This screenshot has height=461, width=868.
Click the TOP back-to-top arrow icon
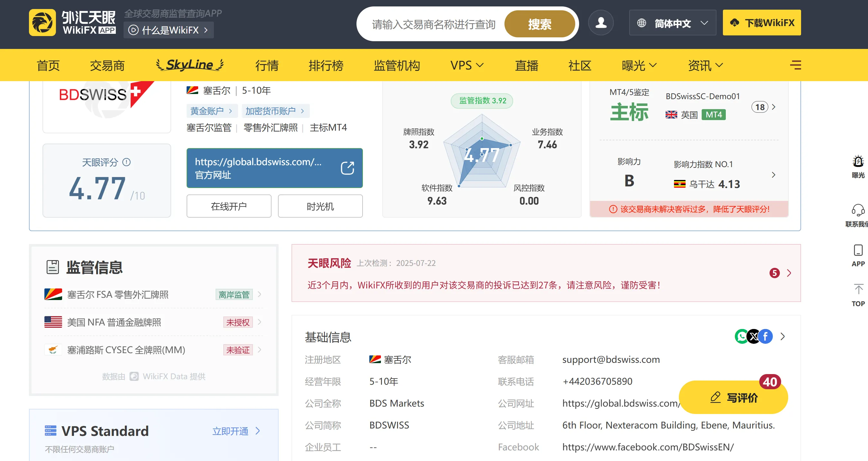[858, 289]
